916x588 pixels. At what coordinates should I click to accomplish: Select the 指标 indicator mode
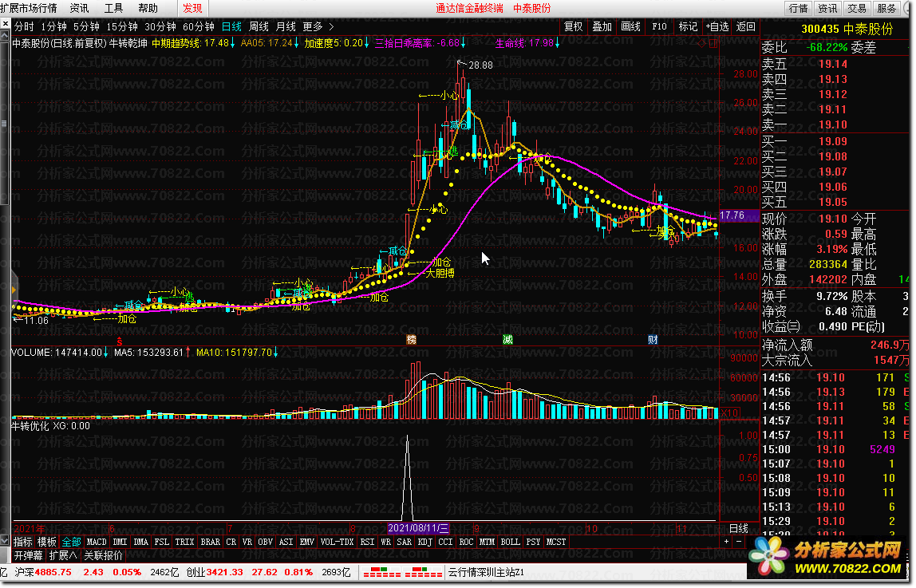[23, 541]
